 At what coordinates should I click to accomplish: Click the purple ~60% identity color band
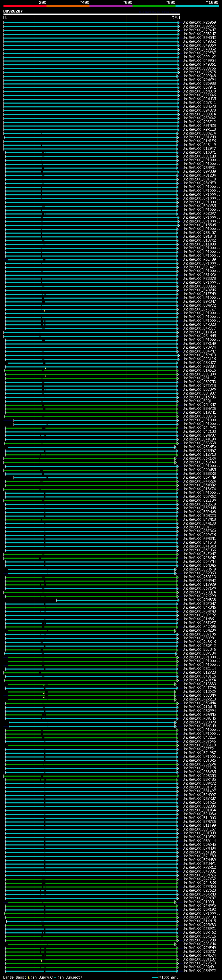111,6
